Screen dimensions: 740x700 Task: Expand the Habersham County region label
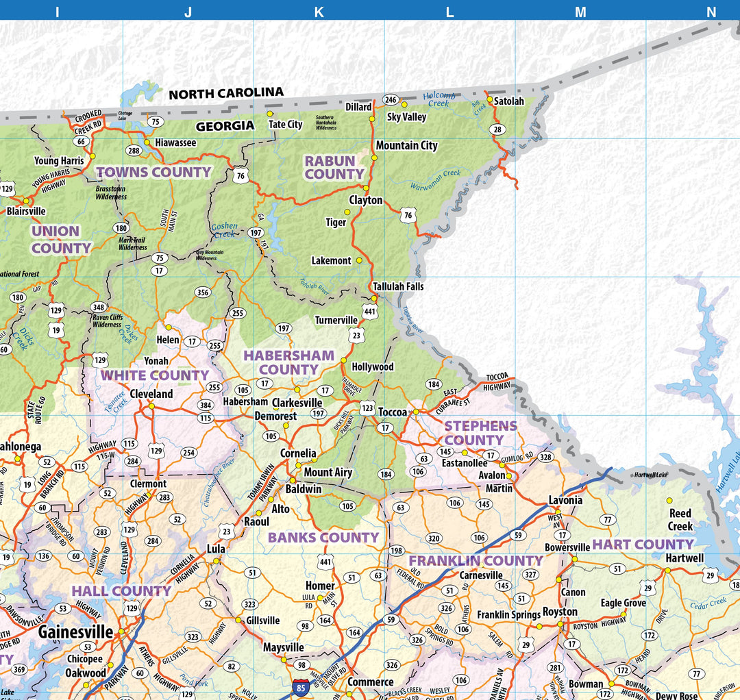coord(287,361)
